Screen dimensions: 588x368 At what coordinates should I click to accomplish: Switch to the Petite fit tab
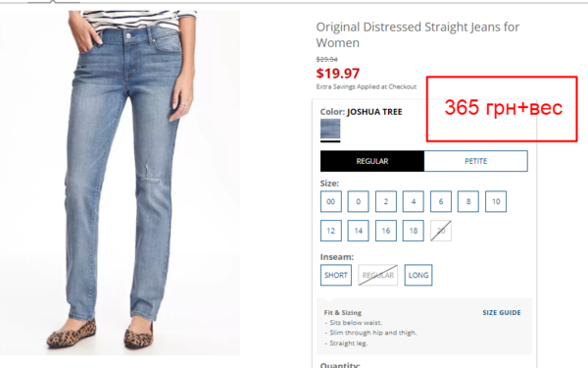476,161
